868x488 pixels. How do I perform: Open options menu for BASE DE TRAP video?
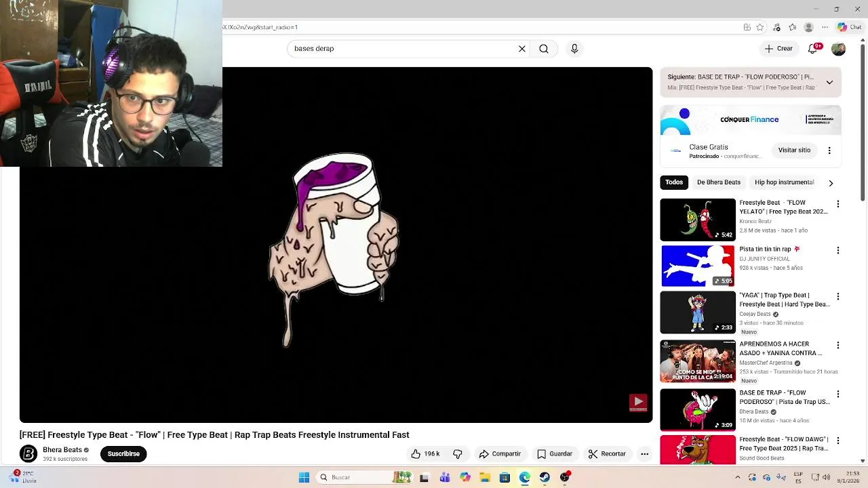(838, 394)
